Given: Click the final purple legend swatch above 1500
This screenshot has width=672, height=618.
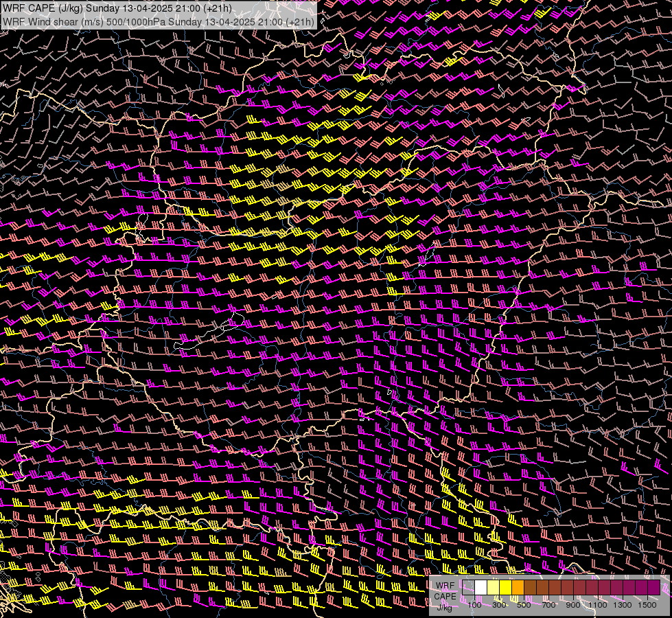Looking at the screenshot, I should [x=654, y=587].
